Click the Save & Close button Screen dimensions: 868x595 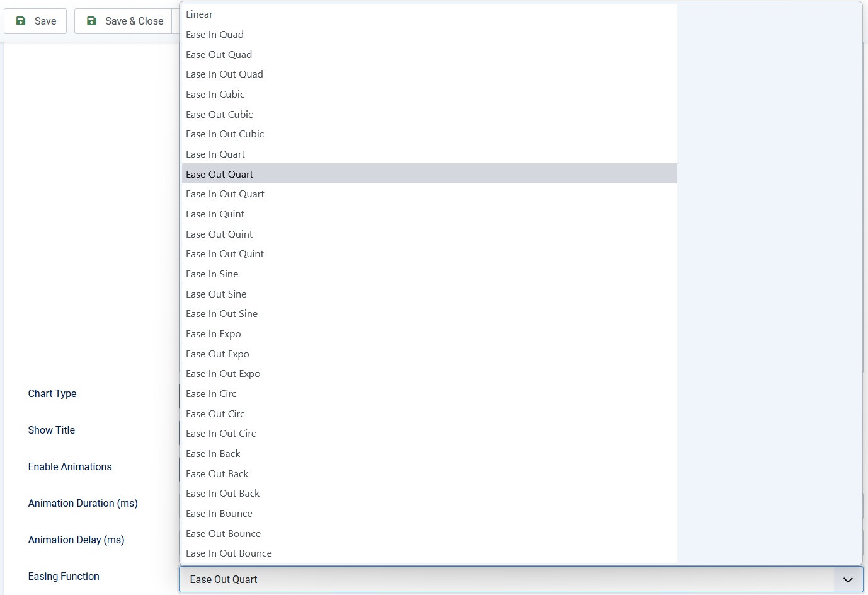(126, 21)
